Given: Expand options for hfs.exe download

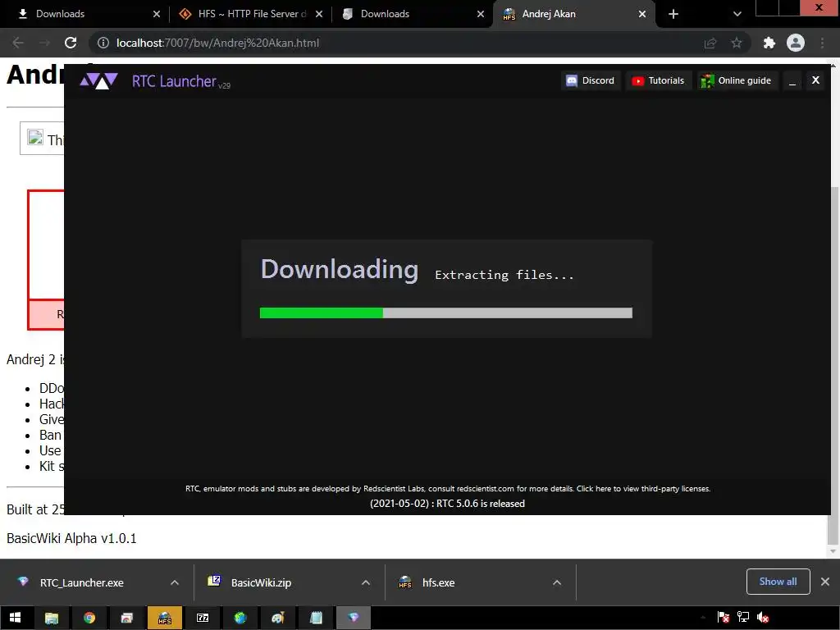Looking at the screenshot, I should (557, 582).
